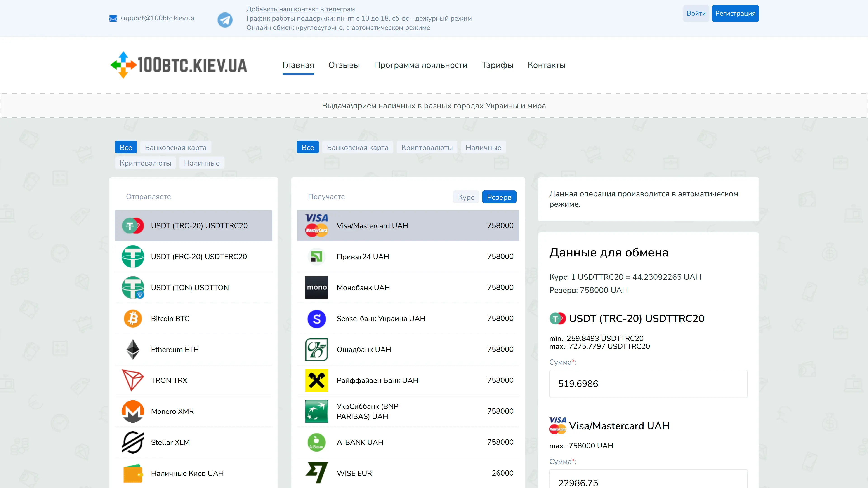Filter send list by Банковская карта
Image resolution: width=868 pixels, height=488 pixels.
[176, 147]
